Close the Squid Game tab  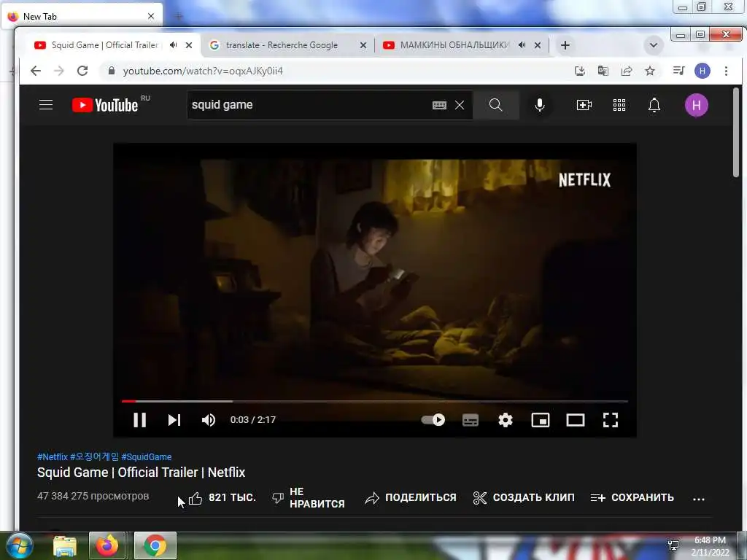189,45
